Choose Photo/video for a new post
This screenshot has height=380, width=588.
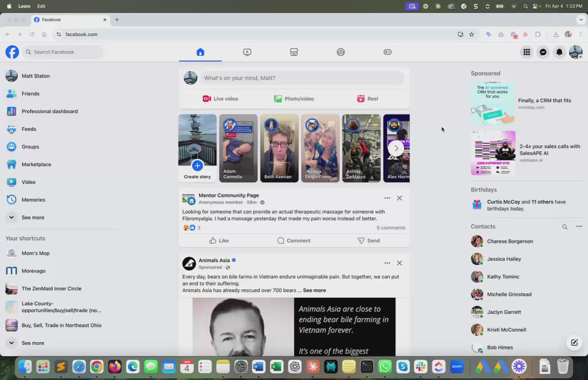(x=293, y=99)
